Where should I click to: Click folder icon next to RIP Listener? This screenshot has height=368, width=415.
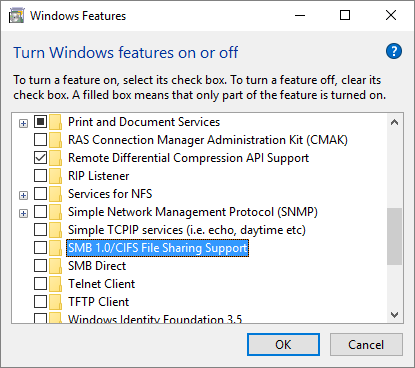[55, 176]
